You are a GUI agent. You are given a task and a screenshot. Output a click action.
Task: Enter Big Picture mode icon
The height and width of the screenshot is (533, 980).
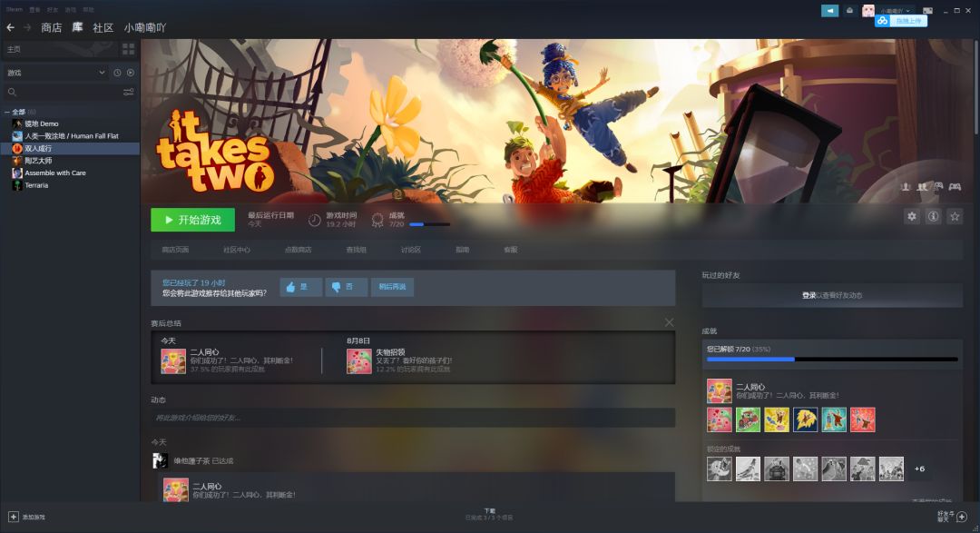(927, 11)
